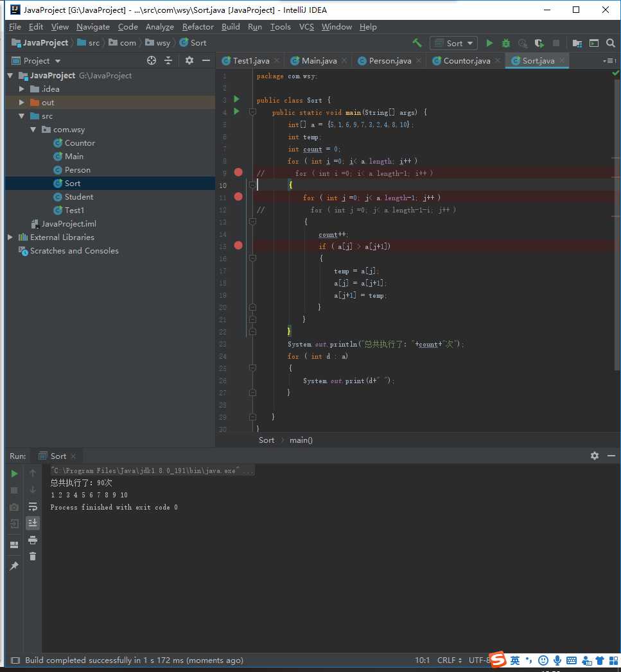Toggle scroll to end in Run console
This screenshot has width=621, height=672.
(x=33, y=523)
